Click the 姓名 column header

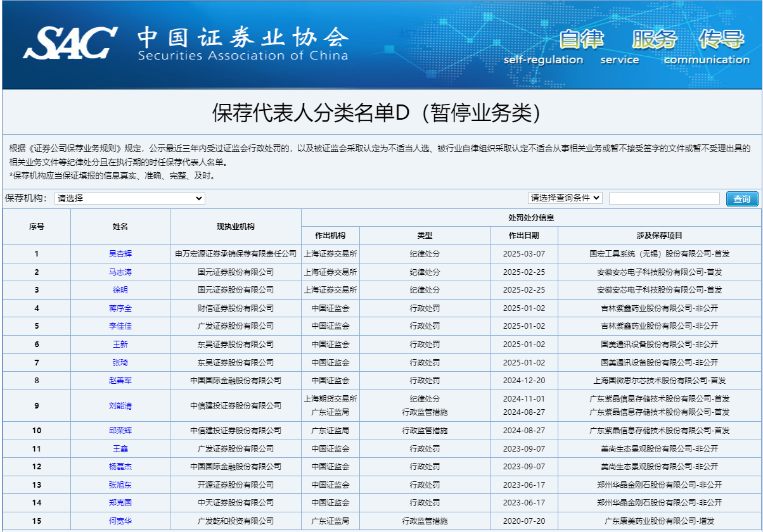[120, 227]
